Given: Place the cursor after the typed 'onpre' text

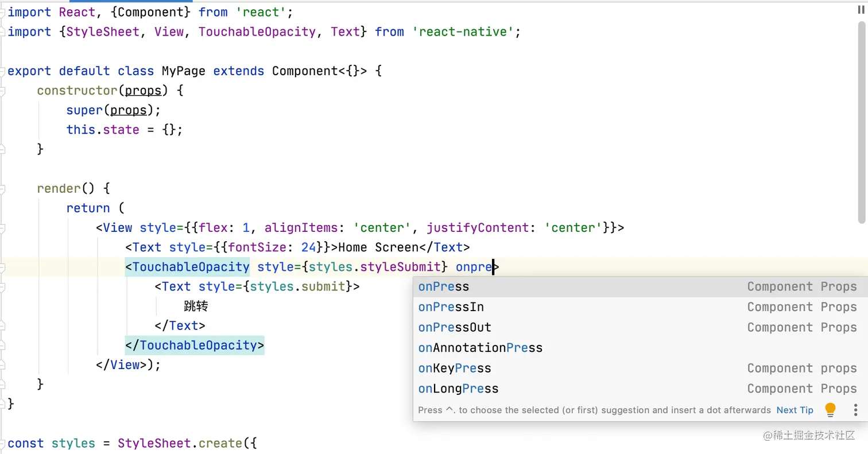Looking at the screenshot, I should coord(493,267).
